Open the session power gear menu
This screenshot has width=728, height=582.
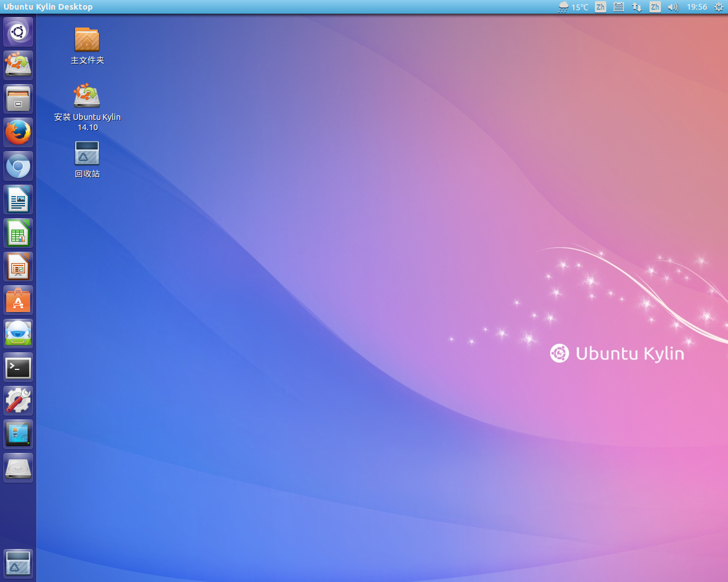(718, 7)
